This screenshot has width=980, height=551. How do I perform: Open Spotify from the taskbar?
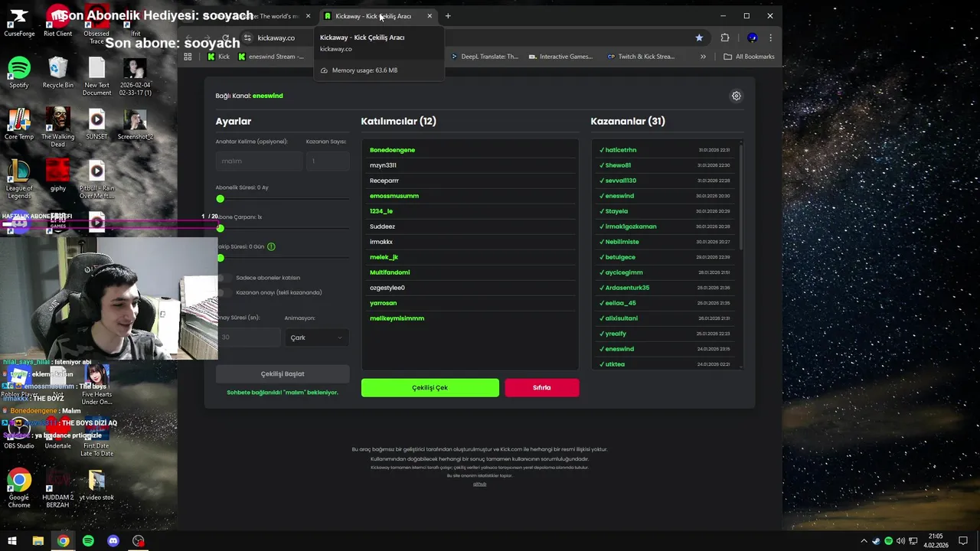tap(88, 541)
